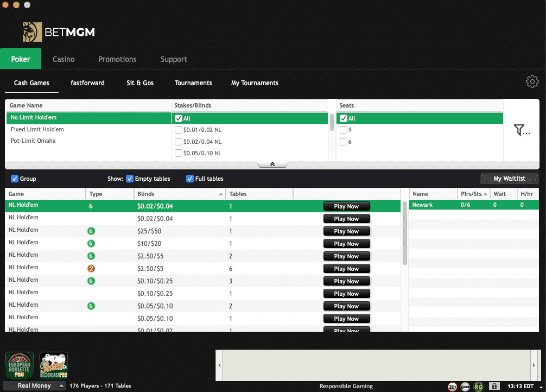Viewport: 546px width, 392px height.
Task: Sort by the Wait column header
Action: click(x=504, y=194)
